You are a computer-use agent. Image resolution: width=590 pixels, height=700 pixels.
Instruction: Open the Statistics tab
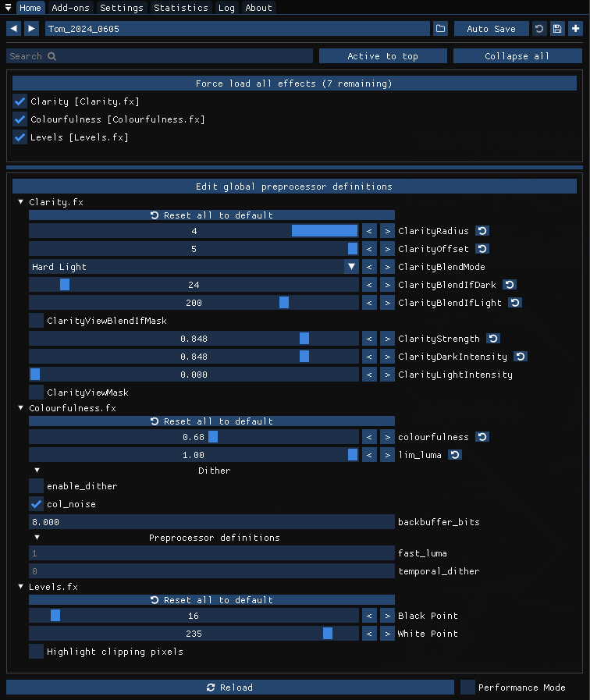[180, 8]
